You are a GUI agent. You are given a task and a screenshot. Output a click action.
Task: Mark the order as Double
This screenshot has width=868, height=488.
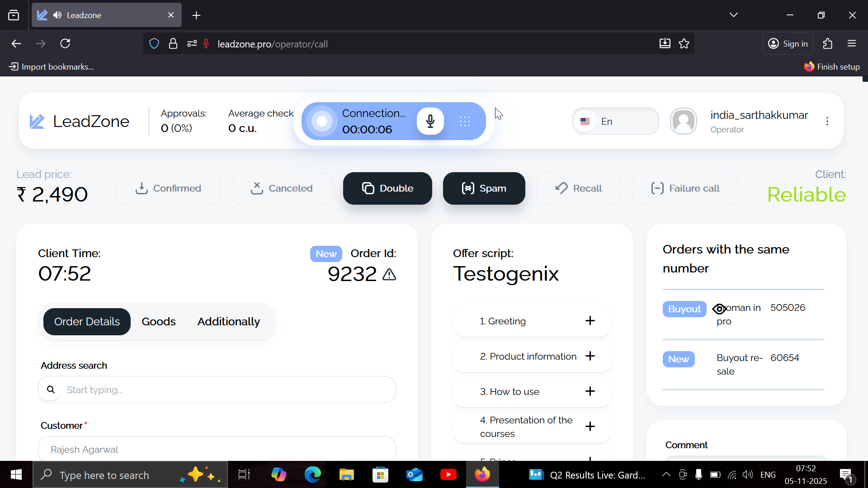click(x=387, y=188)
